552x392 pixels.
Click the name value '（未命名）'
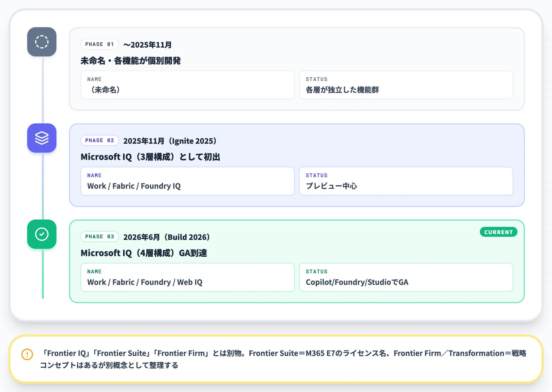(x=105, y=90)
